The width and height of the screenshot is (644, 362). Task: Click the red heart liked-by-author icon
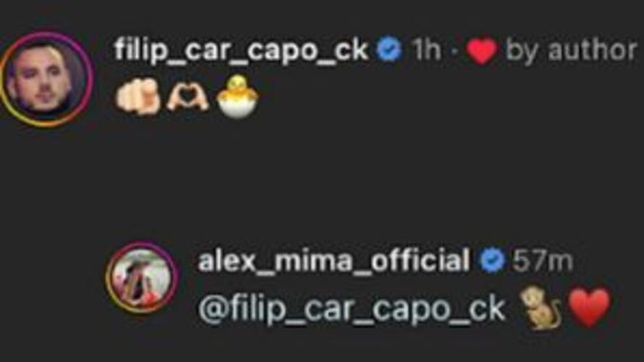point(482,50)
